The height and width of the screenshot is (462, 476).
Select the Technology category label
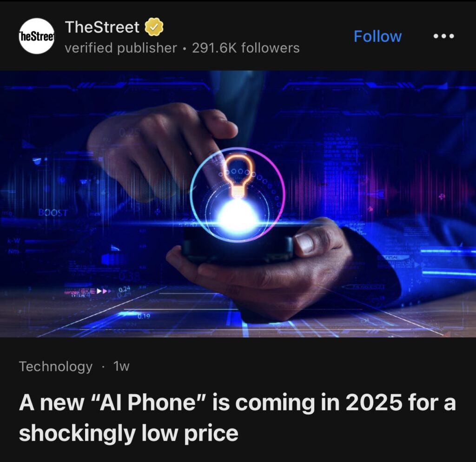[x=56, y=366]
